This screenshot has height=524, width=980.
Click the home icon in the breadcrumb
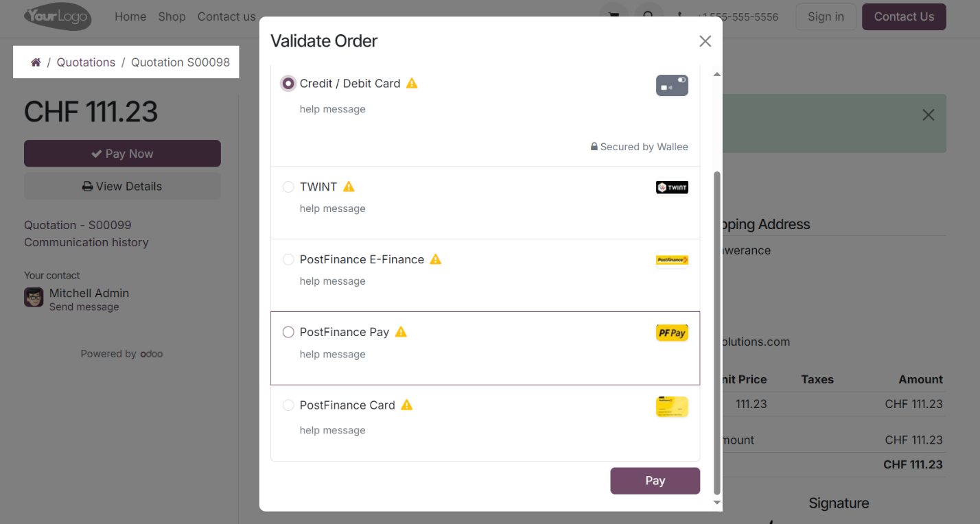pyautogui.click(x=36, y=62)
